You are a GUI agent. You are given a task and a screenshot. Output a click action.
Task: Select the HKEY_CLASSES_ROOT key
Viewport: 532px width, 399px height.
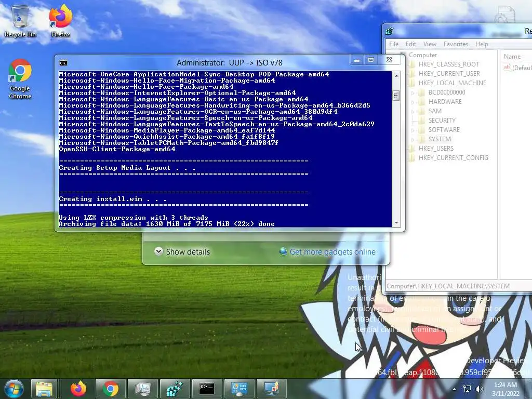tap(448, 64)
